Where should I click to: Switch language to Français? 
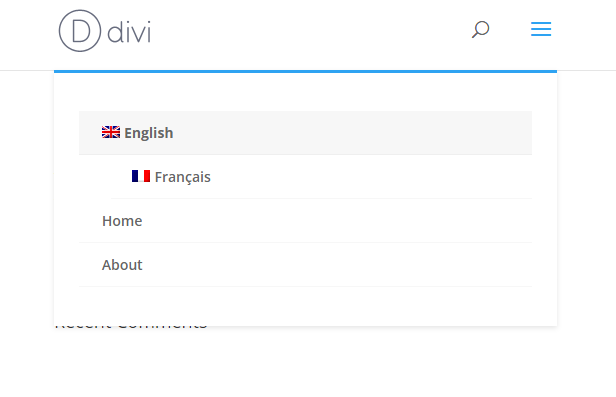183,177
